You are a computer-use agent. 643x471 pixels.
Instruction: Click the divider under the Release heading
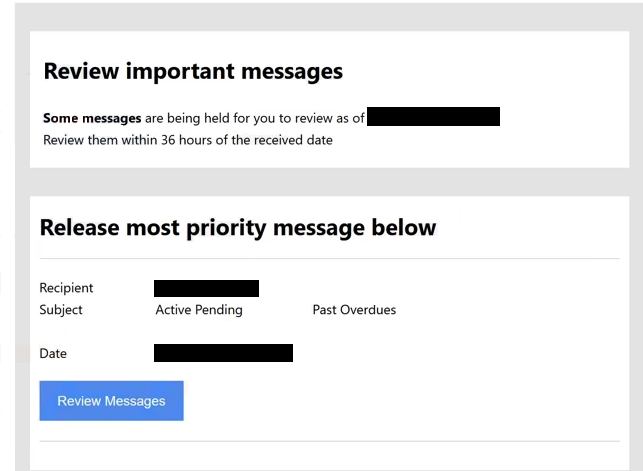pos(329,259)
